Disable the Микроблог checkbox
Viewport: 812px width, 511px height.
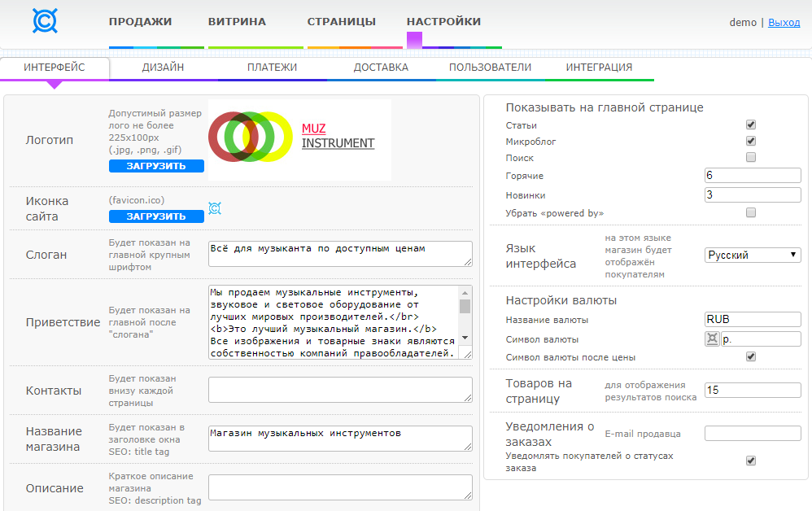point(751,142)
